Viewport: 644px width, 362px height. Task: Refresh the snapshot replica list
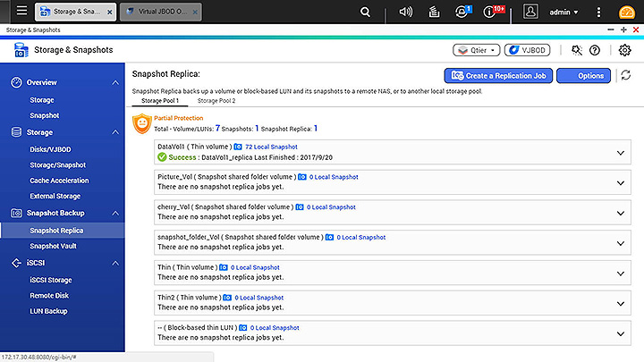pos(626,76)
